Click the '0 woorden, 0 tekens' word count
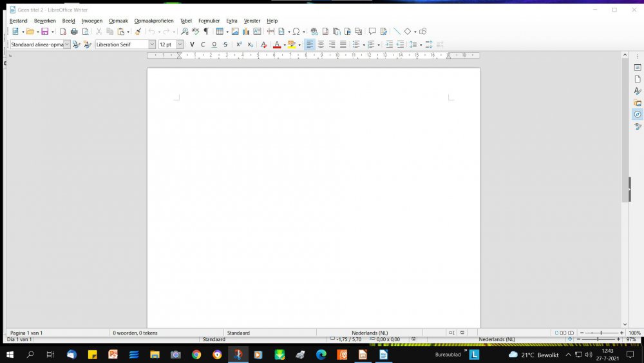Screen dimensions: 644x363 pyautogui.click(x=135, y=333)
